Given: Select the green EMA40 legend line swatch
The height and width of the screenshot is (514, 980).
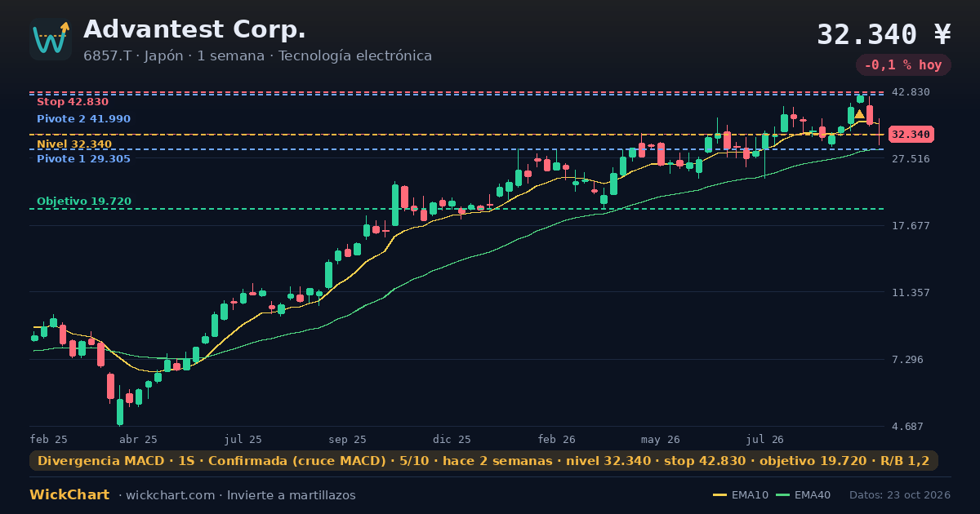Looking at the screenshot, I should [782, 495].
